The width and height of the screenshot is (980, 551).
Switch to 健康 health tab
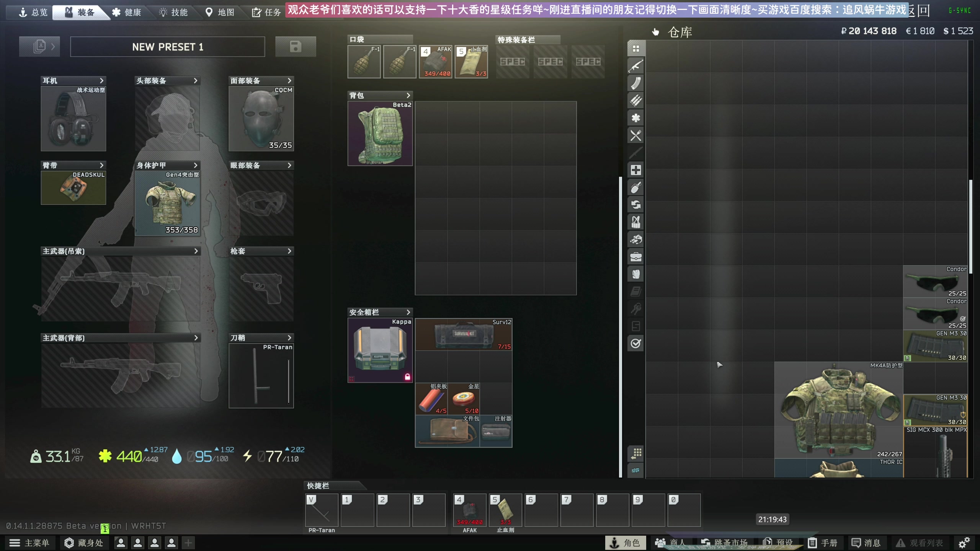127,12
